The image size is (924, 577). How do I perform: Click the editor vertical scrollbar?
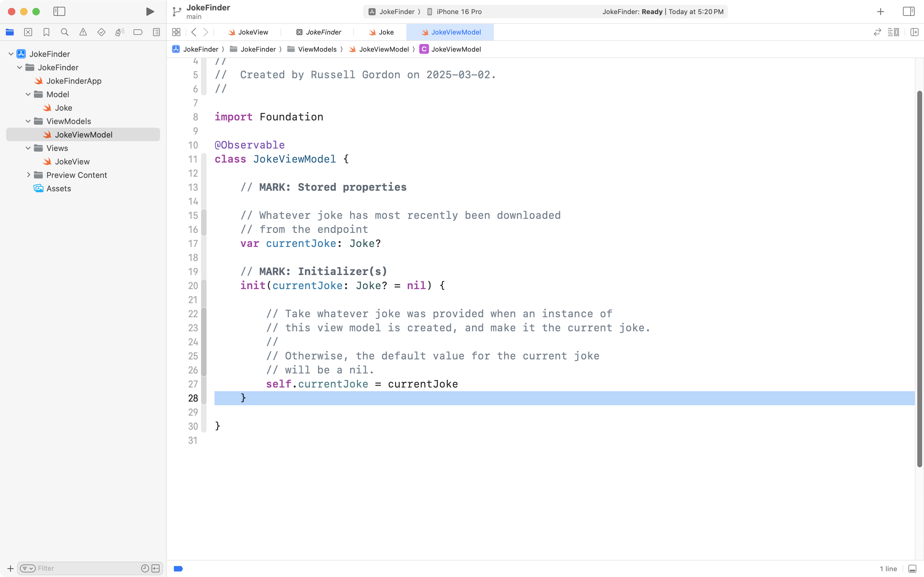919,279
